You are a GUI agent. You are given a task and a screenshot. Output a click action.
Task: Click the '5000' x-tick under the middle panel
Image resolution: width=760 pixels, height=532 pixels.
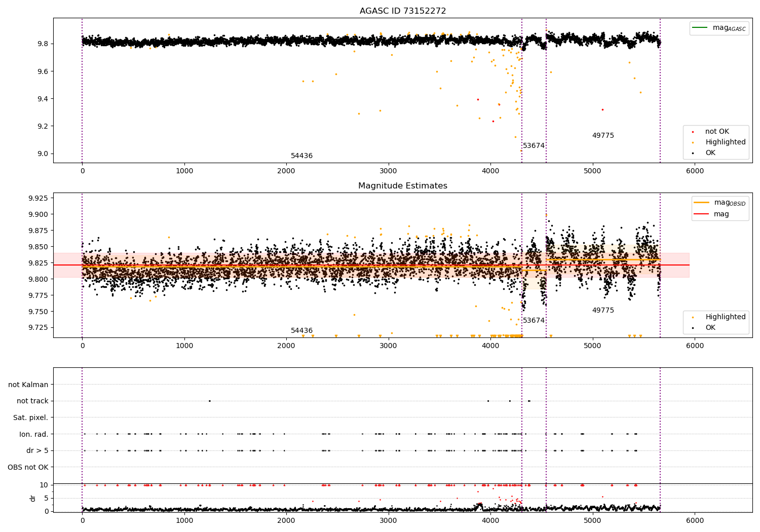593,346
